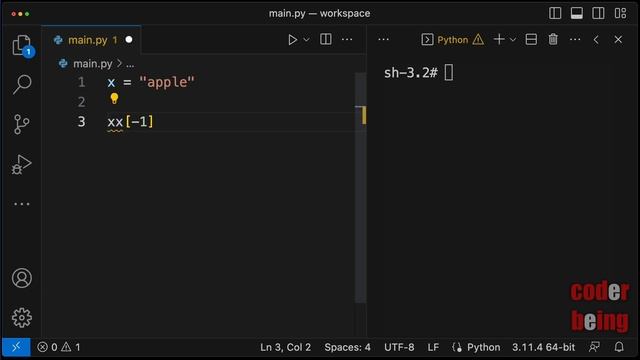Open the Run and Debug view
Image resolution: width=640 pixels, height=360 pixels.
[22, 164]
